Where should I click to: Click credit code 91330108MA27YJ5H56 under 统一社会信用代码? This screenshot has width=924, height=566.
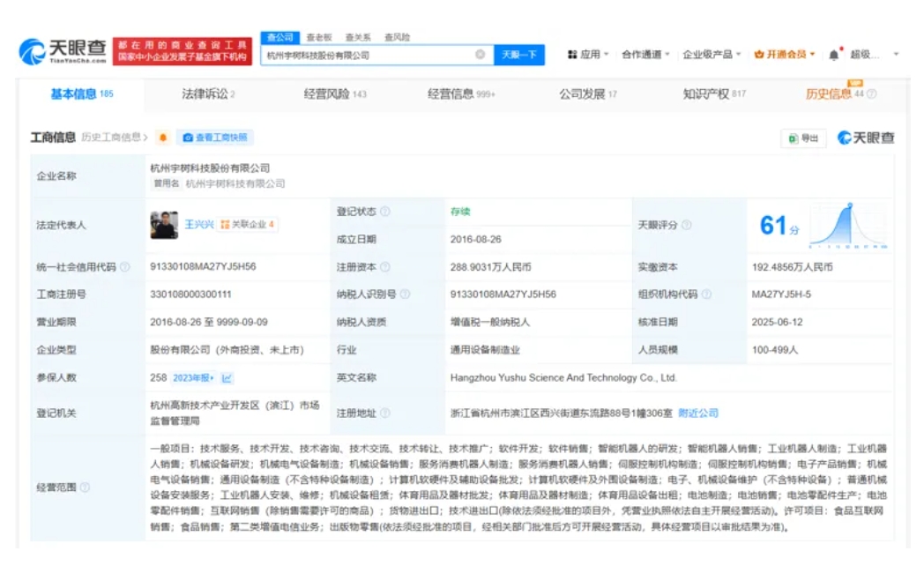[x=204, y=267]
